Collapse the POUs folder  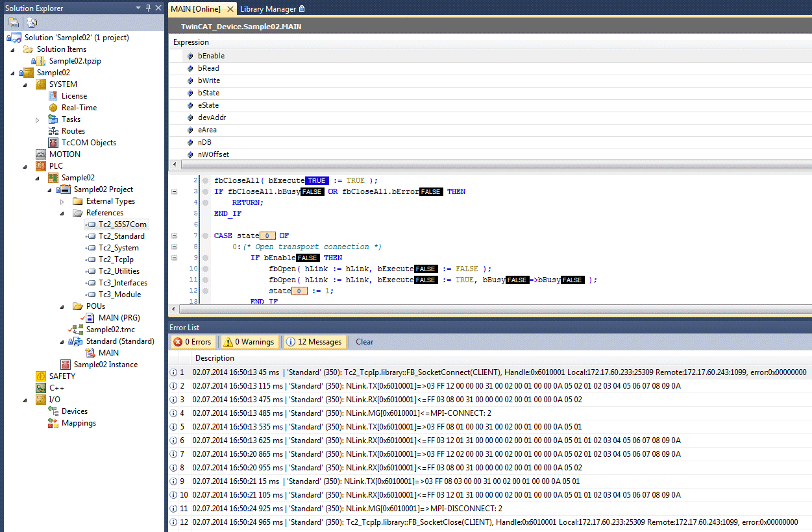[x=62, y=306]
